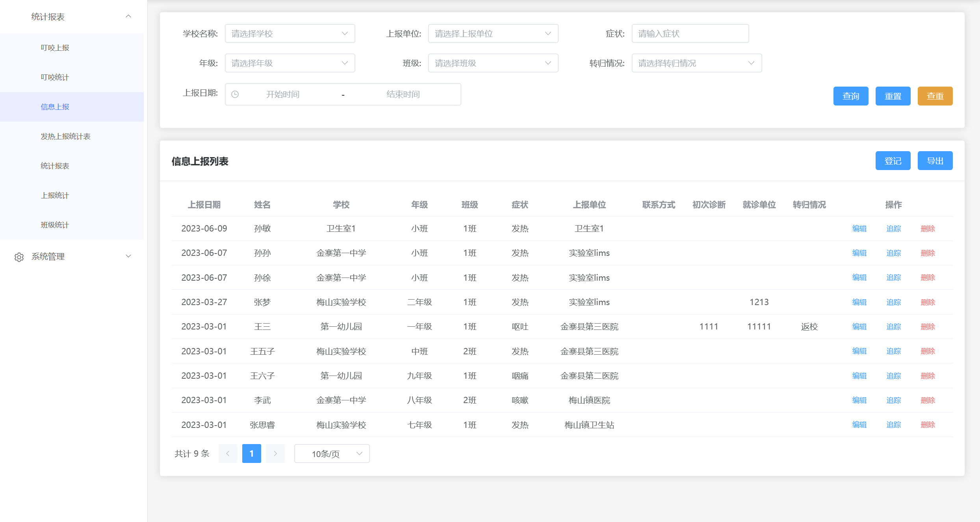
Task: Delete the 张梦 record
Action: click(928, 302)
